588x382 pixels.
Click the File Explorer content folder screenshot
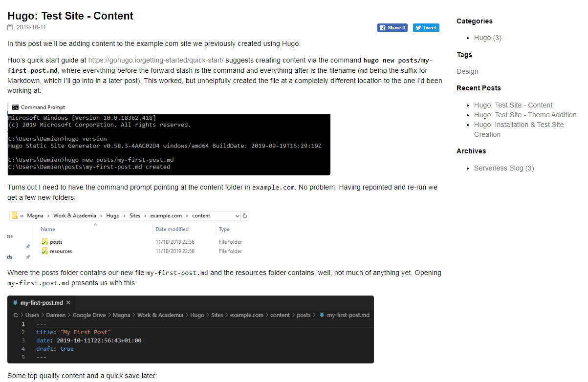tap(128, 235)
